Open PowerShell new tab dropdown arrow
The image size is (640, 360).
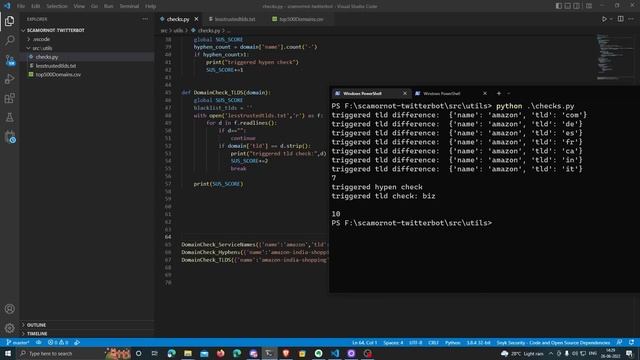pos(509,93)
